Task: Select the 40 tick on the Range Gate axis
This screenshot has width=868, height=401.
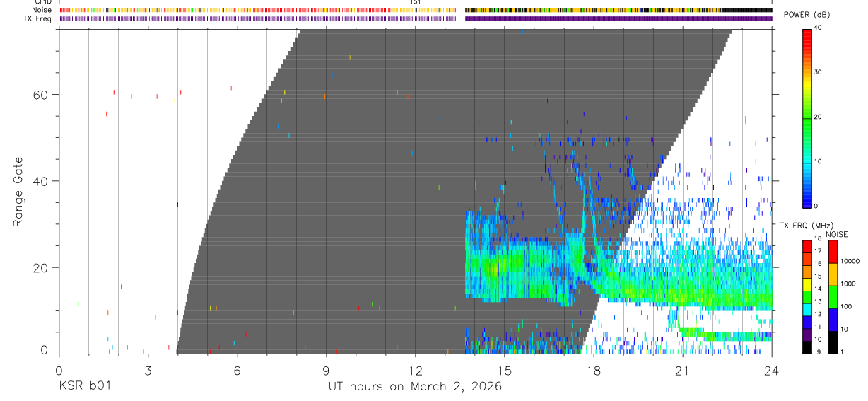Action: point(40,182)
